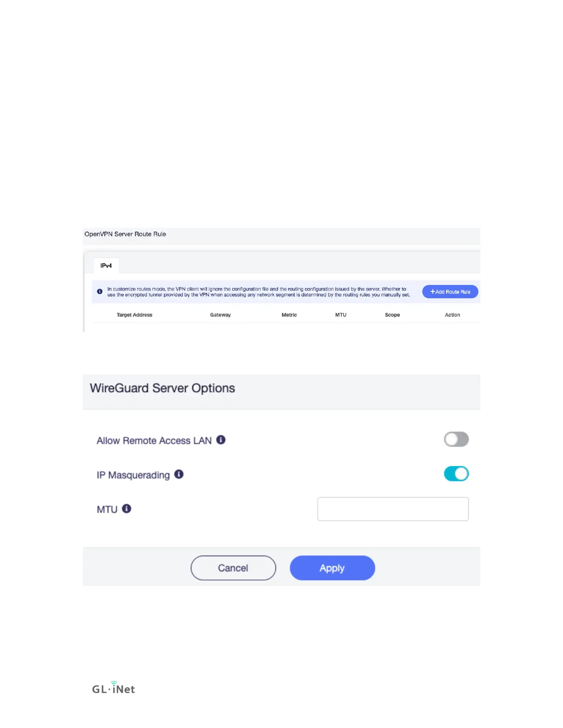Viewport: 563px width, 728px height.
Task: Click the Metric column header
Action: (289, 315)
